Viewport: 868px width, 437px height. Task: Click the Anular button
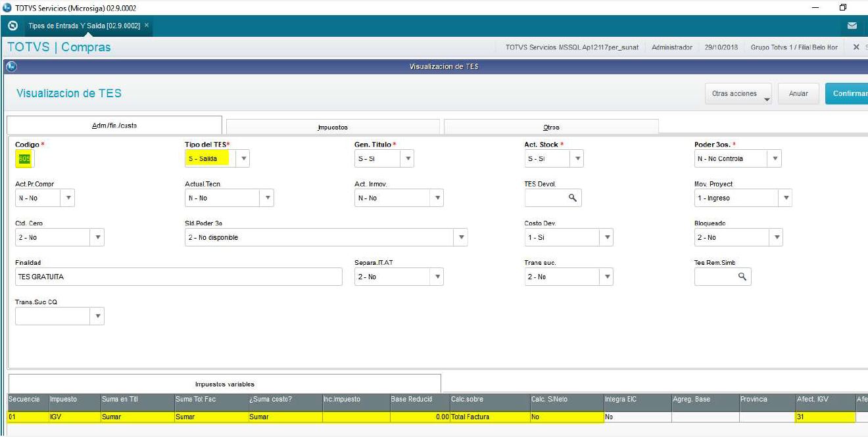(798, 94)
